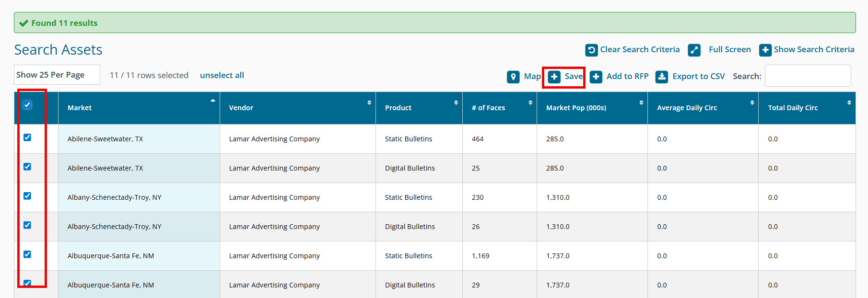Click the green checkmark in the results banner
Viewport: 868px width, 298px height.
click(x=23, y=23)
